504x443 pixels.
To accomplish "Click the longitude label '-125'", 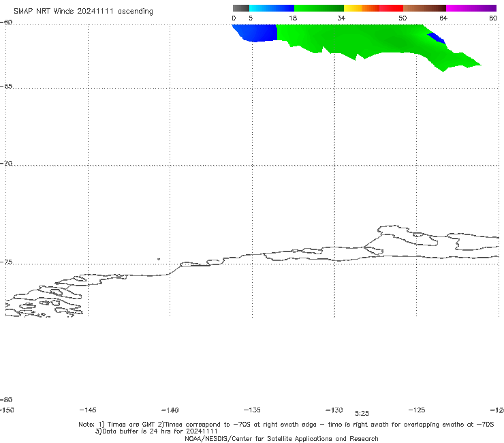I will tap(417, 410).
